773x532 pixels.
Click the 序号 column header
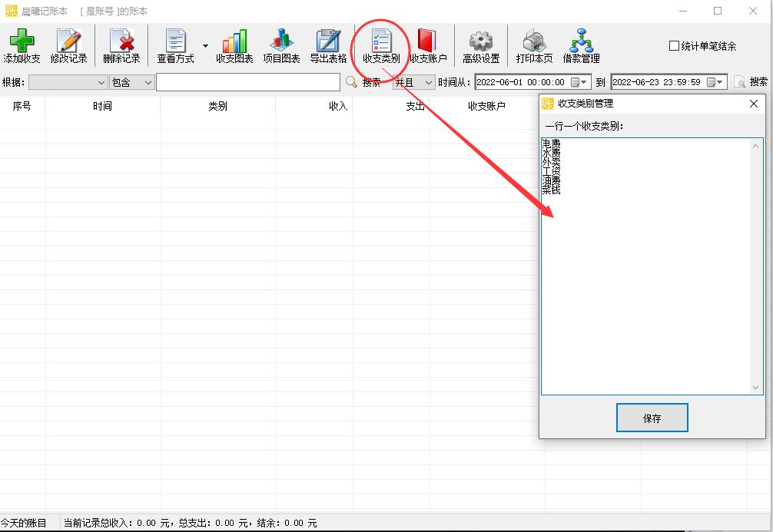22,106
